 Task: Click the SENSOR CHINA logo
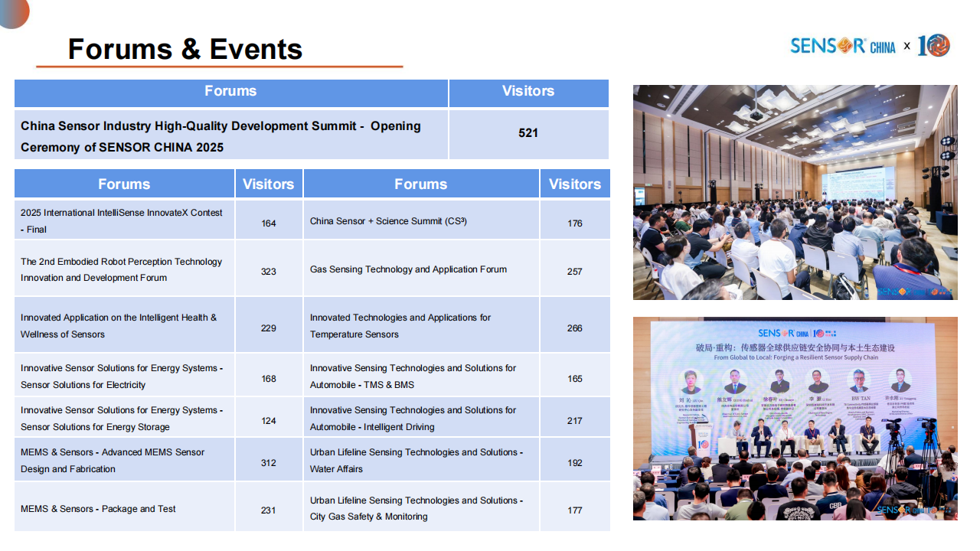[842, 46]
